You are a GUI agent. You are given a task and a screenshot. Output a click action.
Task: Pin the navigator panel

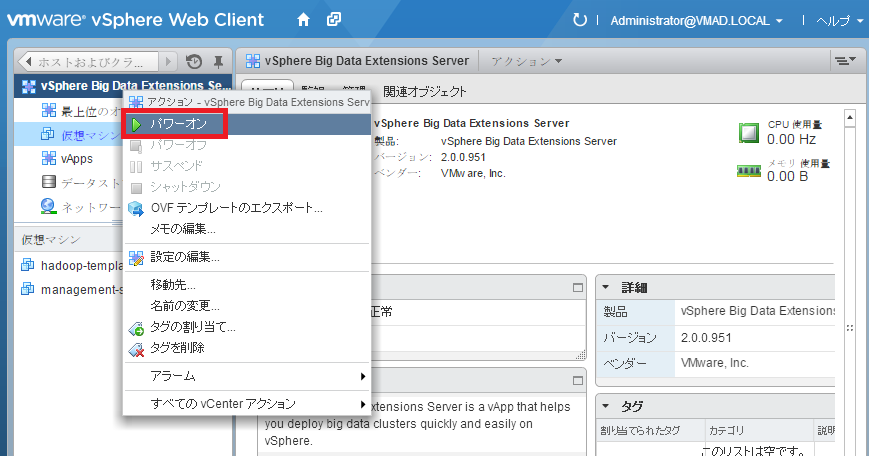[x=218, y=62]
